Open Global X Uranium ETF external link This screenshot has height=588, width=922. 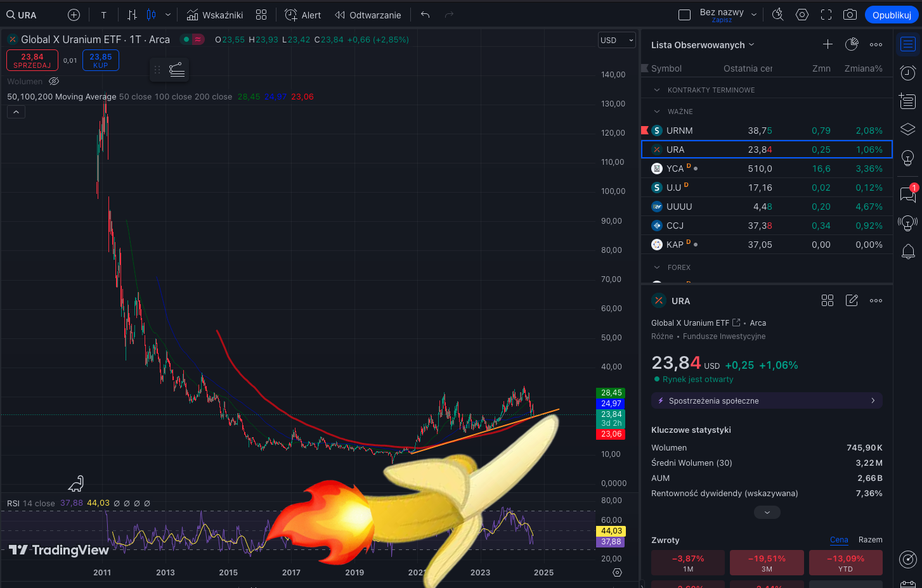pos(736,323)
